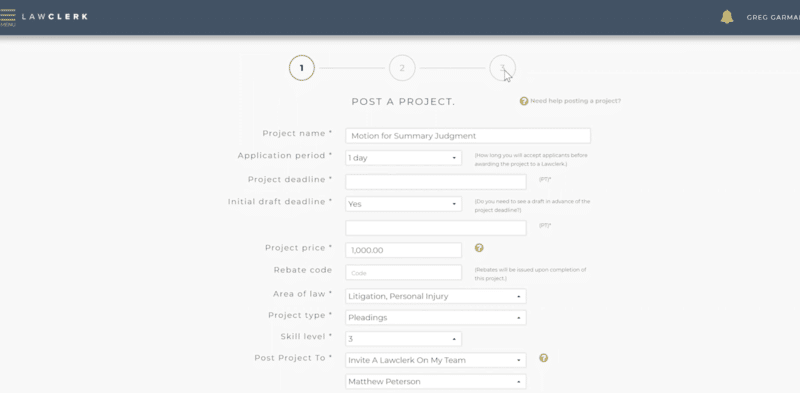
Task: Open the Skill level dropdown
Action: click(x=403, y=339)
